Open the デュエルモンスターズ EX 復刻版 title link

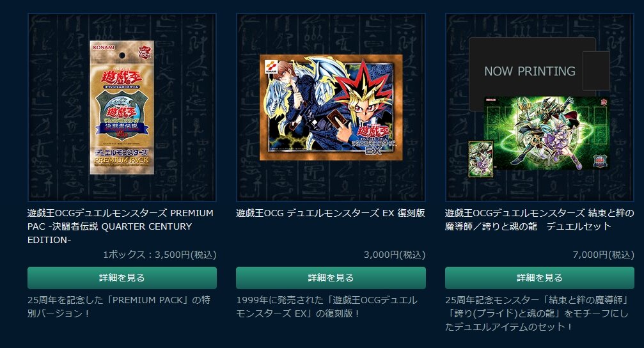click(331, 213)
